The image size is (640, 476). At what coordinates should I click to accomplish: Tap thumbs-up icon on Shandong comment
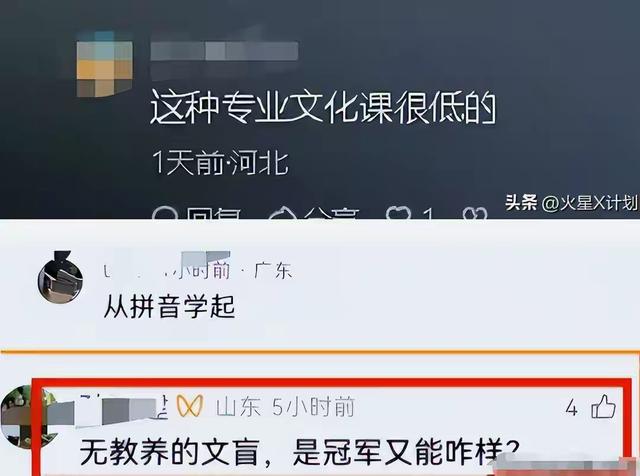604,407
